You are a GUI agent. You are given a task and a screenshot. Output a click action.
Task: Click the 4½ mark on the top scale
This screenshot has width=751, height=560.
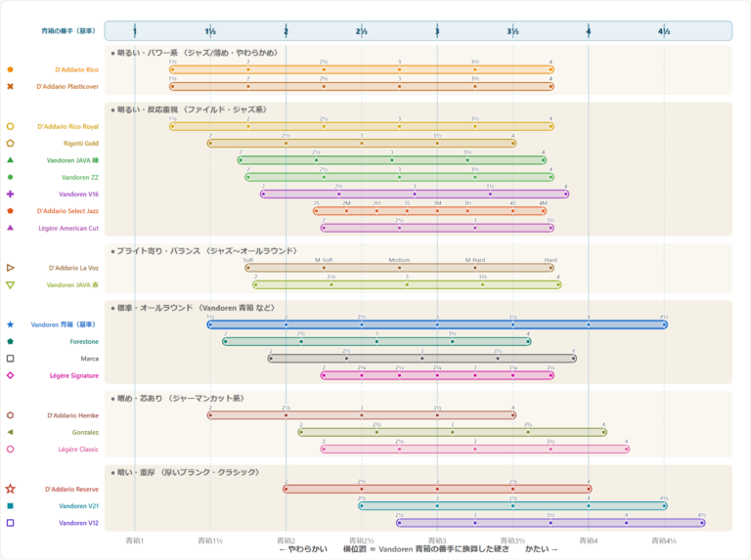(664, 31)
